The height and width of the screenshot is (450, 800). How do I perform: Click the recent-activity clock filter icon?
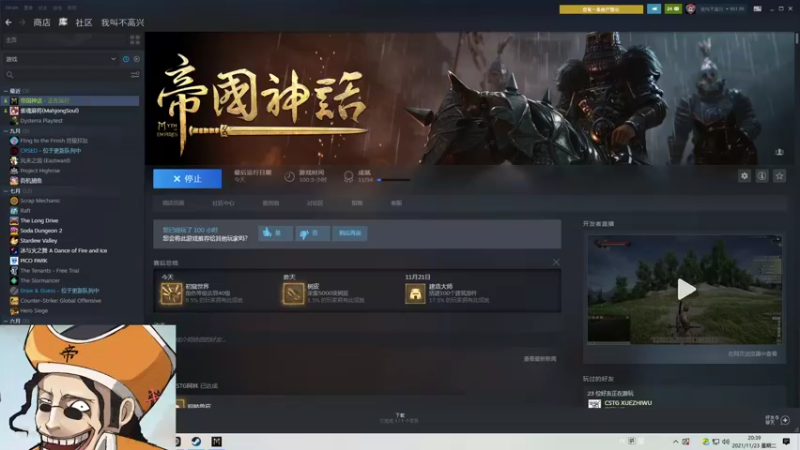[126, 59]
